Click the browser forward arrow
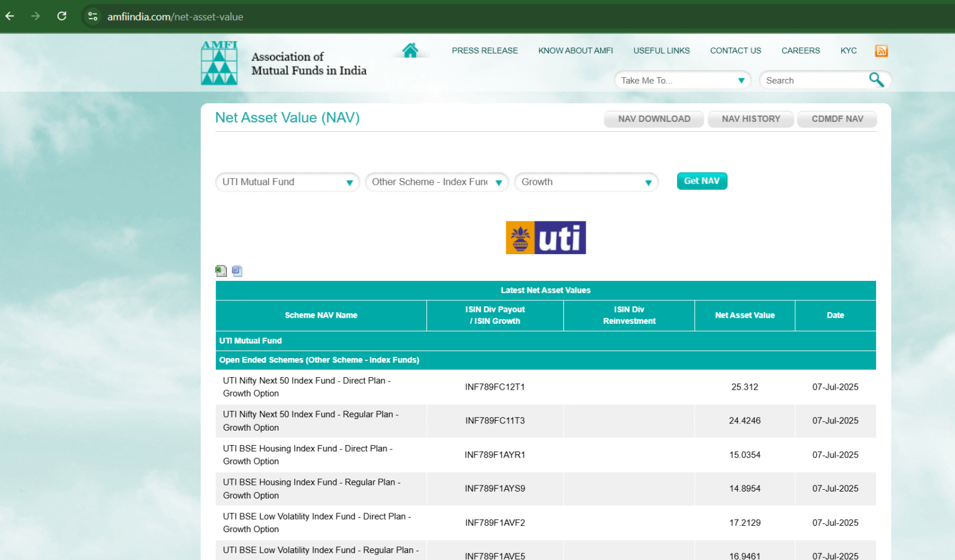Image resolution: width=955 pixels, height=560 pixels. tap(35, 16)
